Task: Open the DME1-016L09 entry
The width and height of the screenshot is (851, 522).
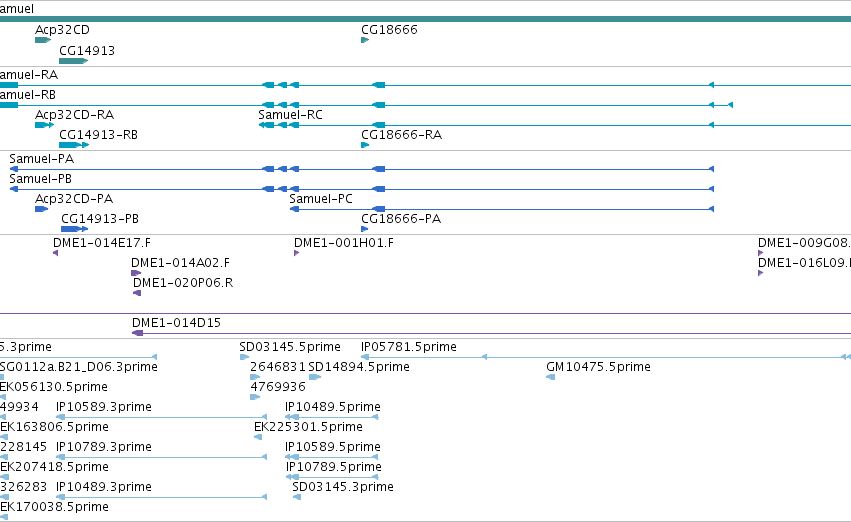Action: coord(804,263)
